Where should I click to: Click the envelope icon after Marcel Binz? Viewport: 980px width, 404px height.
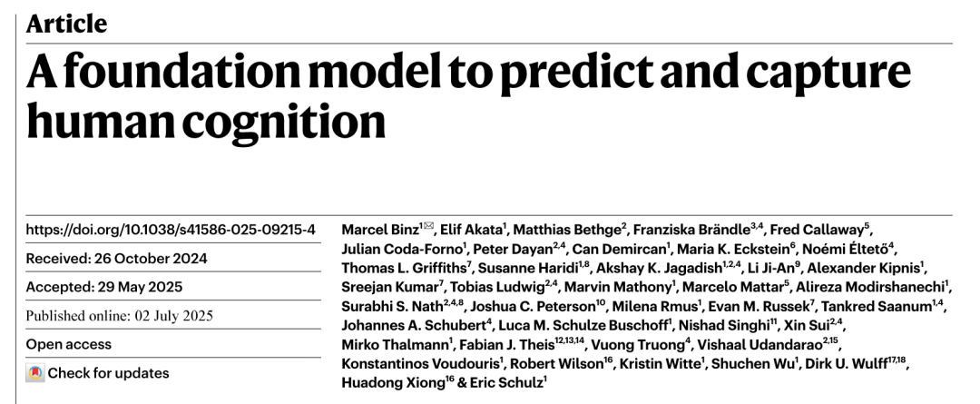coord(428,226)
